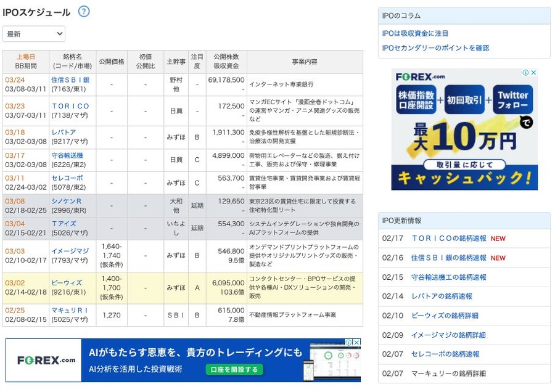Open the 最新 period dropdown

(34, 34)
